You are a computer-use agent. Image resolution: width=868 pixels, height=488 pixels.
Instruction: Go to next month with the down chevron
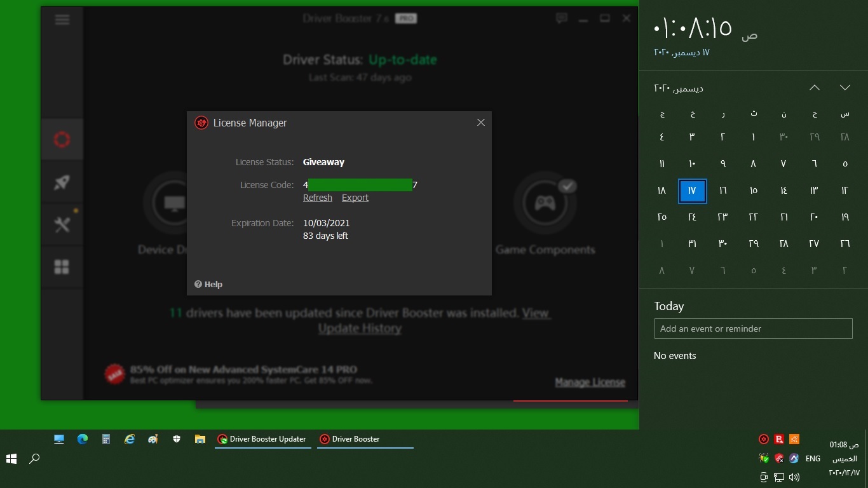tap(845, 88)
